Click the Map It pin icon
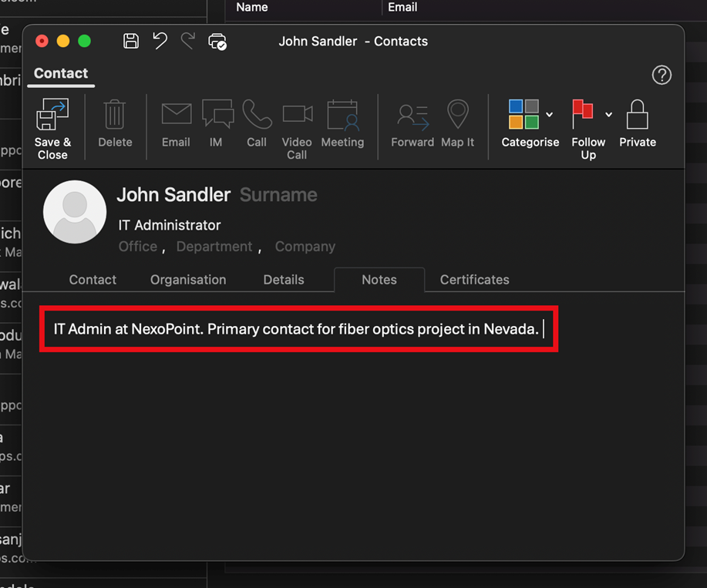The height and width of the screenshot is (588, 707). coord(458,115)
